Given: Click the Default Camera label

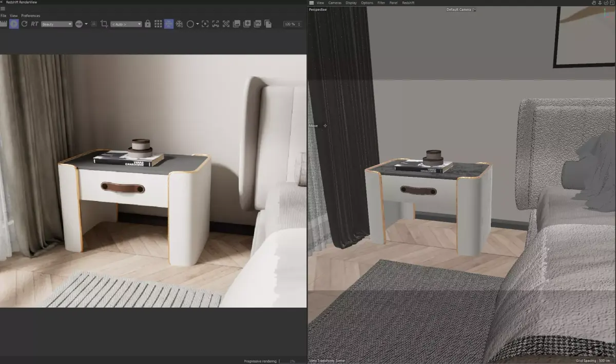Looking at the screenshot, I should 459,9.
